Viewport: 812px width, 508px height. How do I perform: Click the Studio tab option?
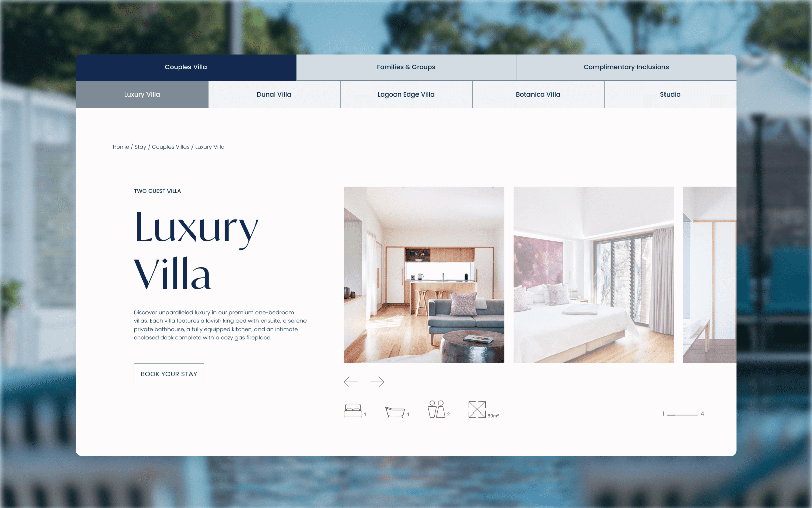click(669, 94)
